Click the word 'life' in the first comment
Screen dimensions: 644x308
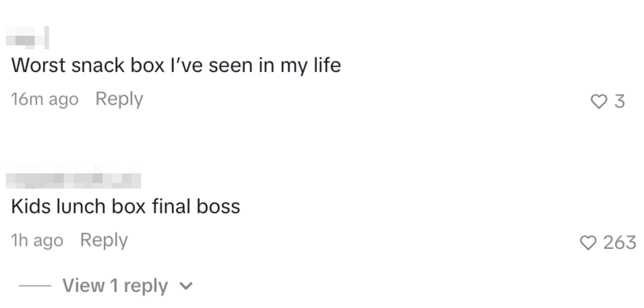pos(327,65)
